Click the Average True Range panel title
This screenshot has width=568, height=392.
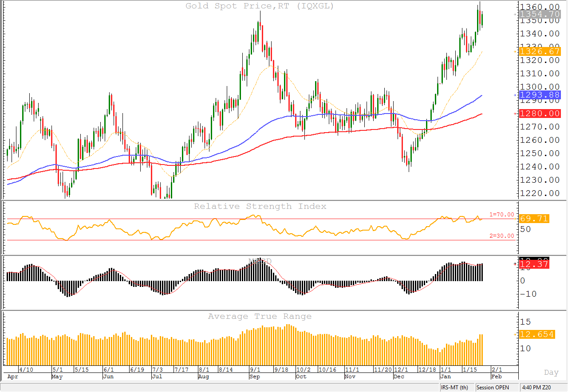pyautogui.click(x=260, y=316)
